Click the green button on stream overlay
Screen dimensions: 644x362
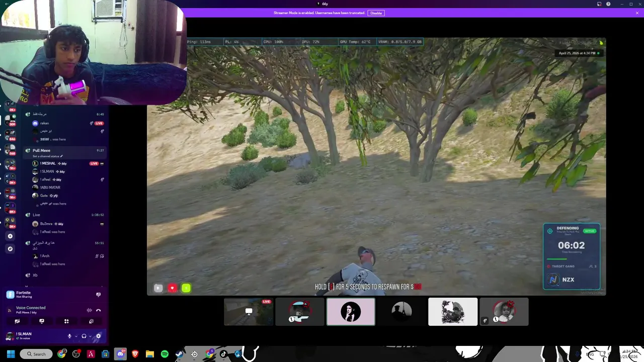click(x=186, y=288)
